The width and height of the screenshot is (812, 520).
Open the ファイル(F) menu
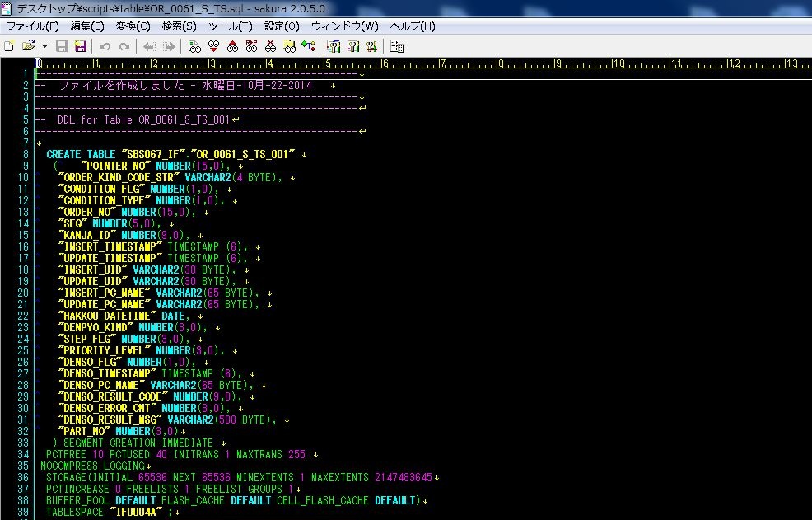coord(32,26)
